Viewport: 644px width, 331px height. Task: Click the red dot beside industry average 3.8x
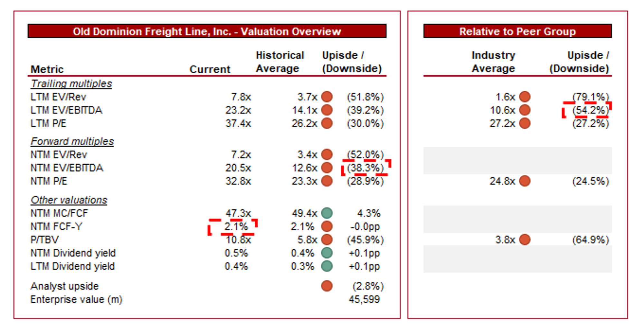(525, 240)
